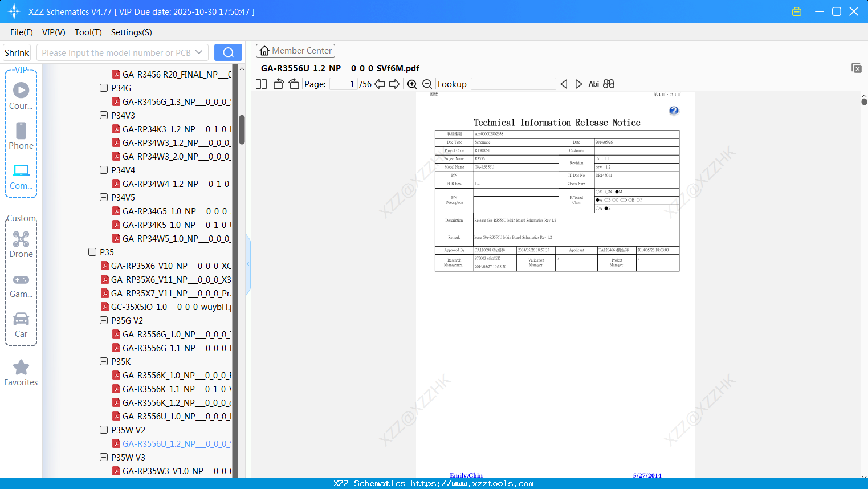The height and width of the screenshot is (489, 868).
Task: Open the Game console category
Action: point(21,285)
